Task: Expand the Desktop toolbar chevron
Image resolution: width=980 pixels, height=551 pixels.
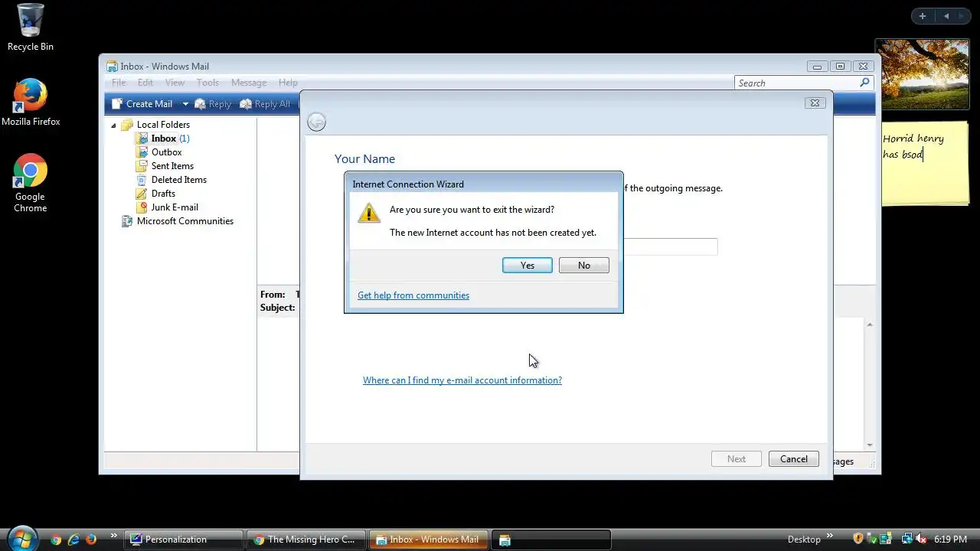Action: pos(830,536)
